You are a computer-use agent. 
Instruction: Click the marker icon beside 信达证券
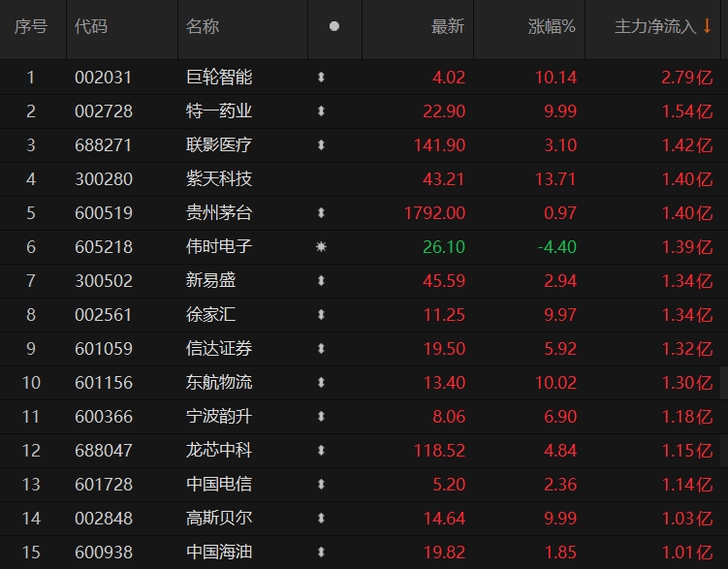(x=321, y=349)
